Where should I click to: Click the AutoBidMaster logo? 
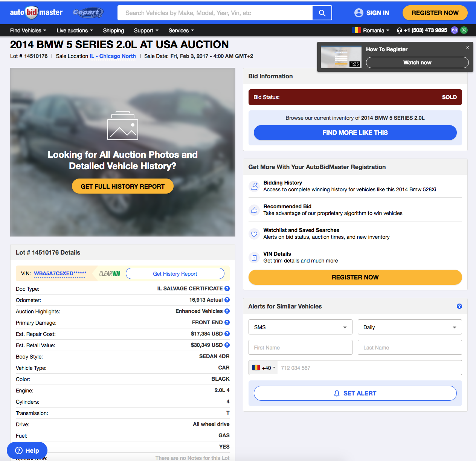pyautogui.click(x=36, y=12)
